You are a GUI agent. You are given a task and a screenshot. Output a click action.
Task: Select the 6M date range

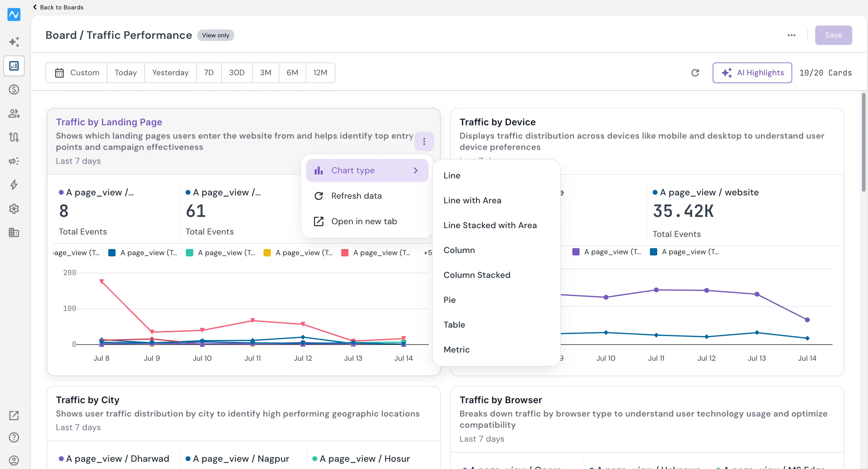pyautogui.click(x=292, y=73)
